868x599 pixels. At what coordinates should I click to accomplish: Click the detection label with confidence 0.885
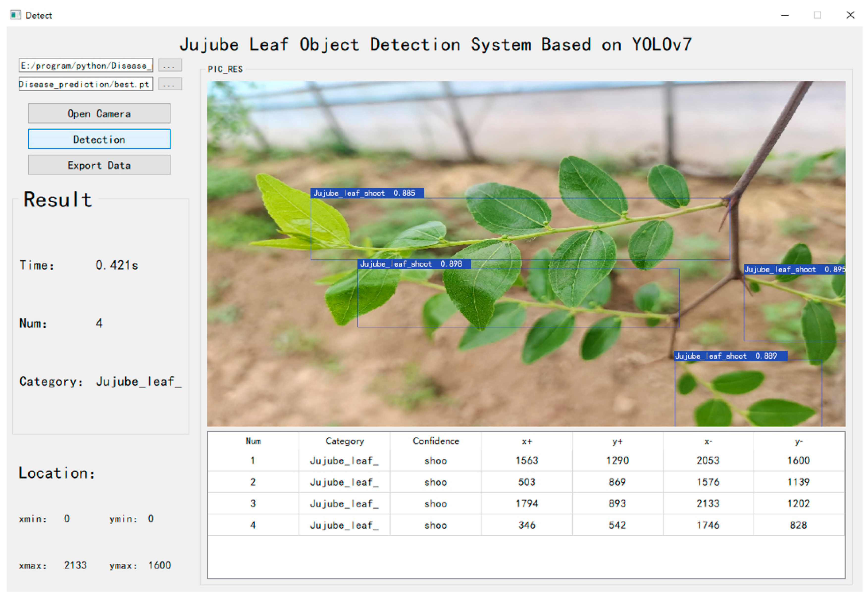tap(367, 193)
